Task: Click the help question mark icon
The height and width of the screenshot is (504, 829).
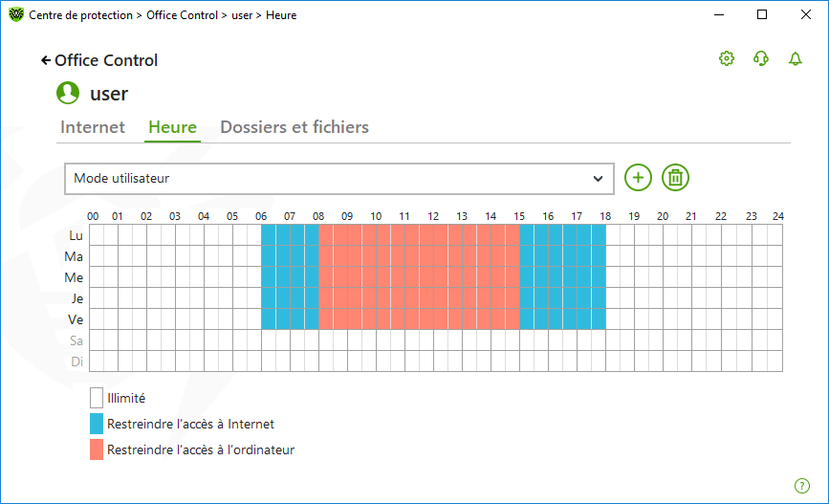Action: [x=802, y=486]
